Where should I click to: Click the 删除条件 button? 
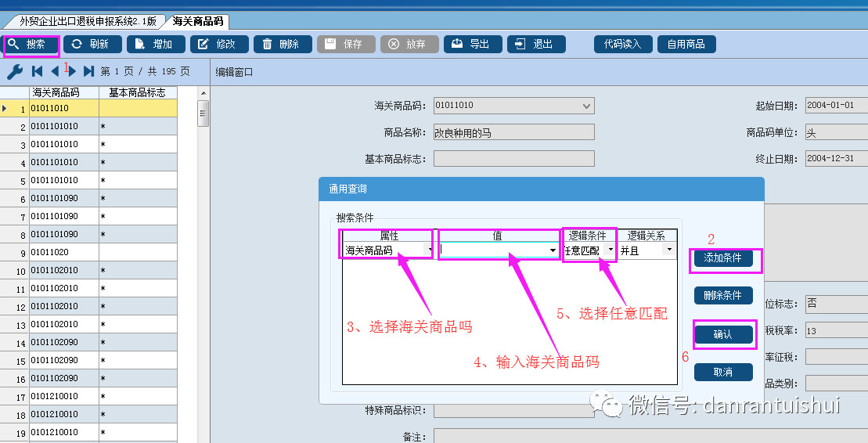(723, 296)
